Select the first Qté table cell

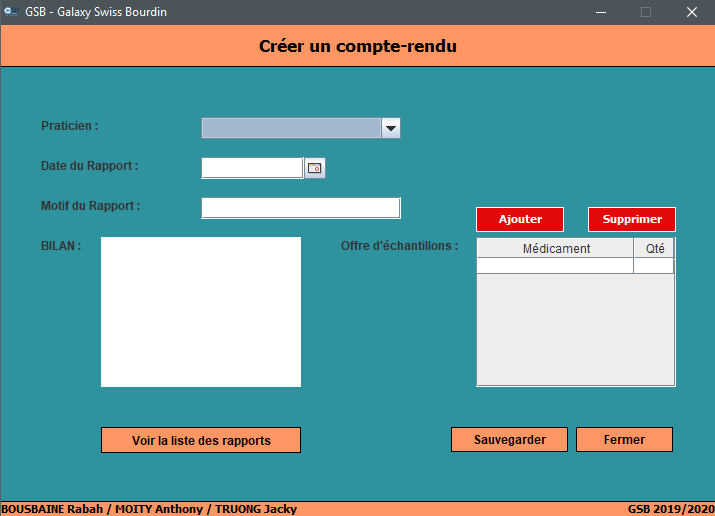click(x=654, y=266)
